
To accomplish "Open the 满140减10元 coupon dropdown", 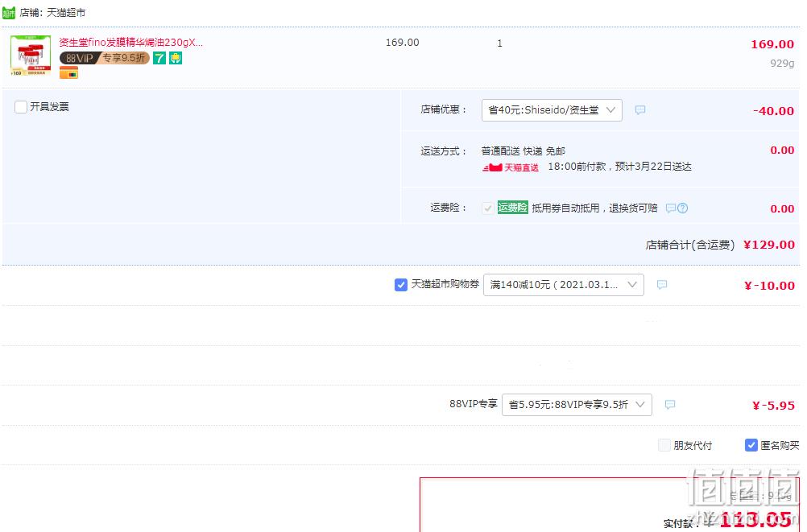I will pyautogui.click(x=564, y=285).
